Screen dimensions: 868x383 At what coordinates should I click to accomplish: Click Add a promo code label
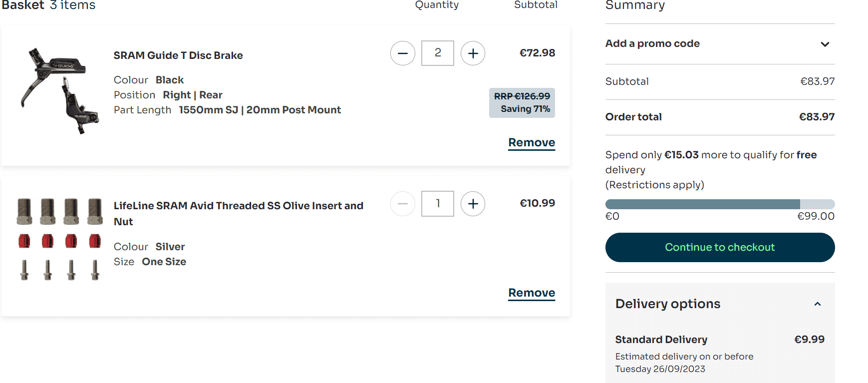pos(652,44)
